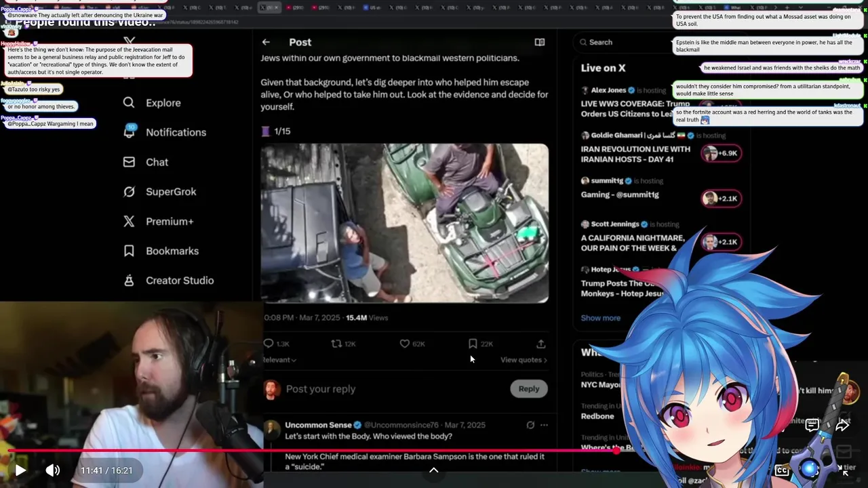868x488 pixels.
Task: Click the video player share arrow
Action: click(843, 425)
